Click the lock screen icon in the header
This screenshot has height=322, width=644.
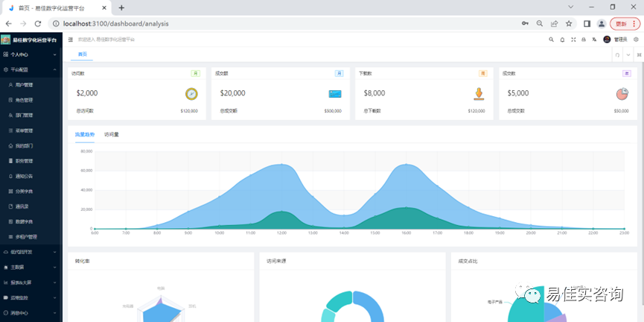584,40
